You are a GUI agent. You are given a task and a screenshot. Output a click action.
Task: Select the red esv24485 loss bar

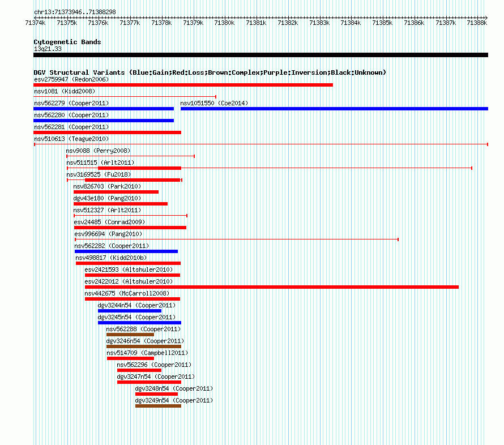click(x=130, y=228)
